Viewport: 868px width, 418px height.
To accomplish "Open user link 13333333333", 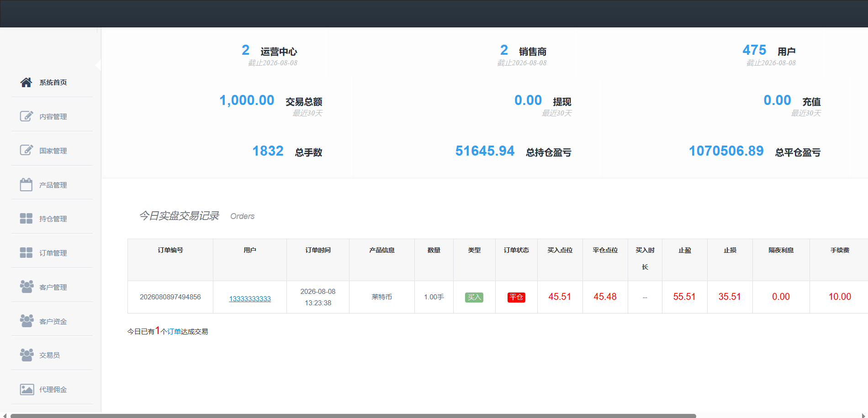I will pyautogui.click(x=250, y=299).
